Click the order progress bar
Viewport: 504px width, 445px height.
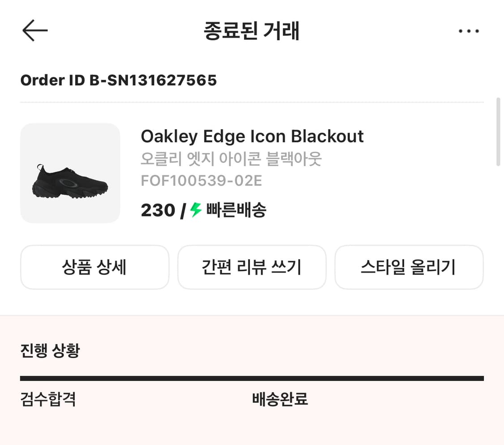coord(252,378)
